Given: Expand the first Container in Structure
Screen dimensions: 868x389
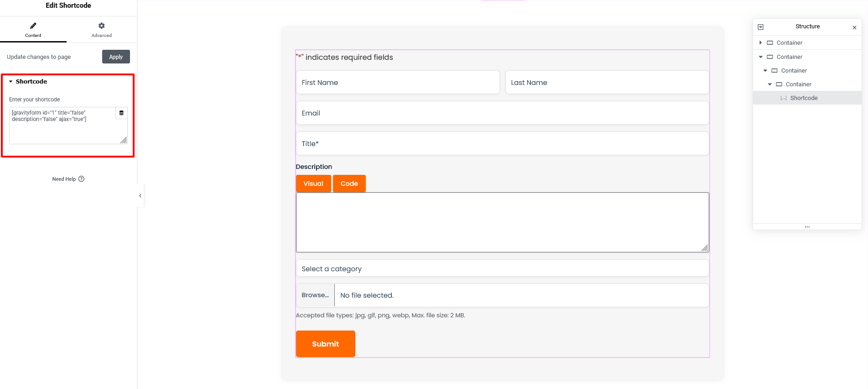Looking at the screenshot, I should tap(760, 43).
